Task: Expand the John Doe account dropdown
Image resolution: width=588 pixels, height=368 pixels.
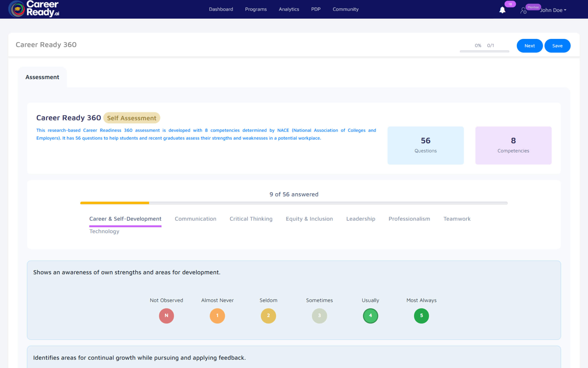Action: point(553,10)
